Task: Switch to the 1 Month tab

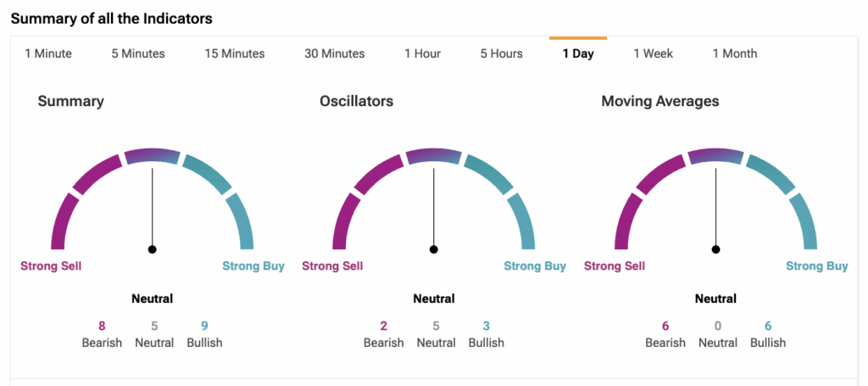Action: click(735, 53)
